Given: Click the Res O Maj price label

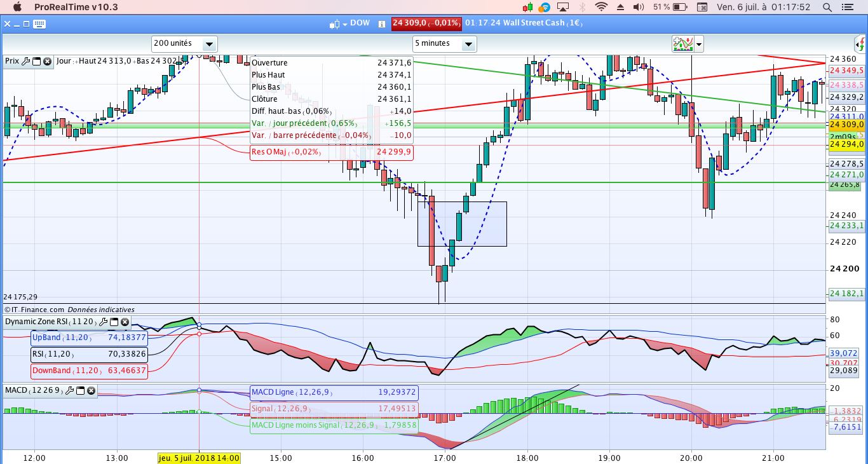Looking at the screenshot, I should [331, 153].
